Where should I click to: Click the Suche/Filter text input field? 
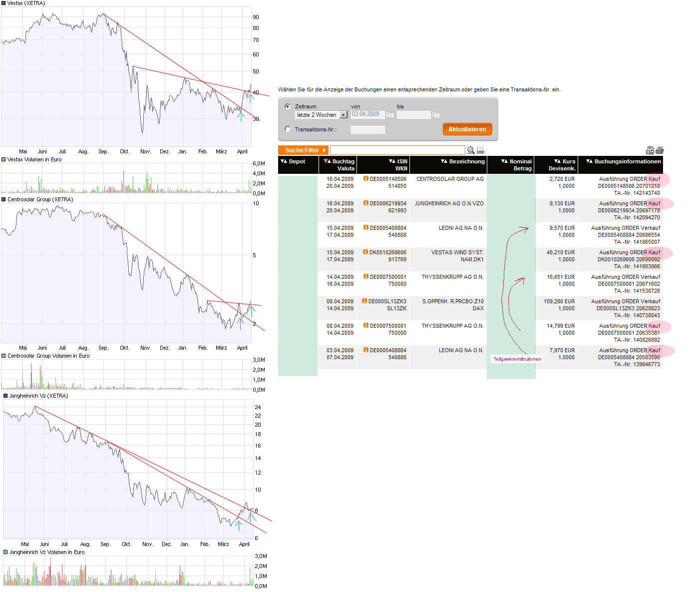[397, 150]
